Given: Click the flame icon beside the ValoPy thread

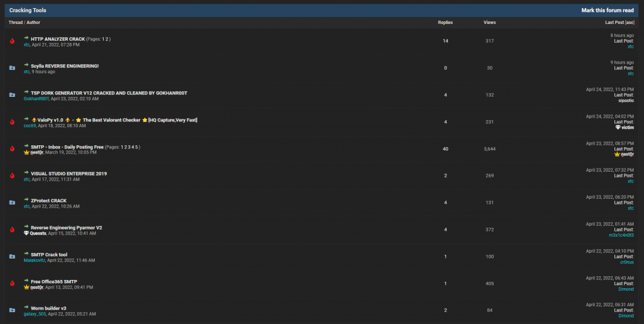Looking at the screenshot, I should [x=12, y=121].
